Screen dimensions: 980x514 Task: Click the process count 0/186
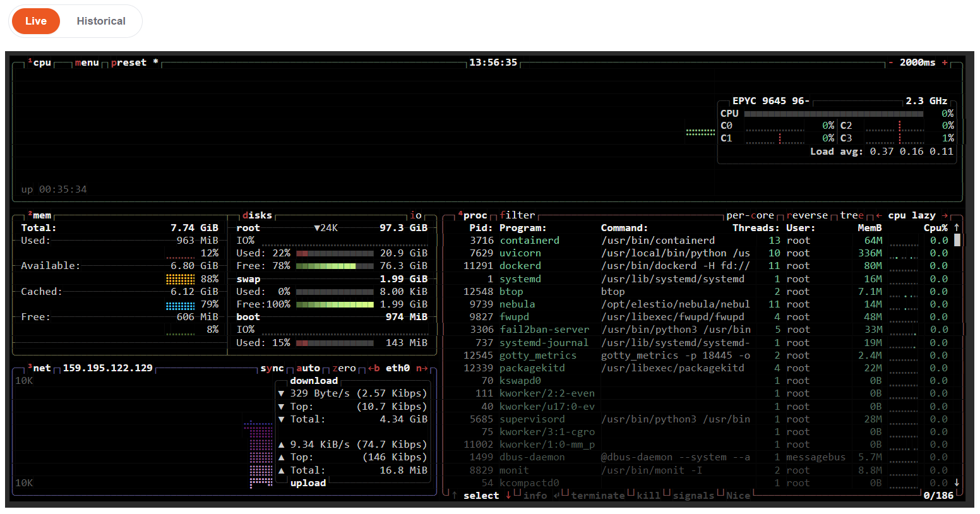pos(938,496)
